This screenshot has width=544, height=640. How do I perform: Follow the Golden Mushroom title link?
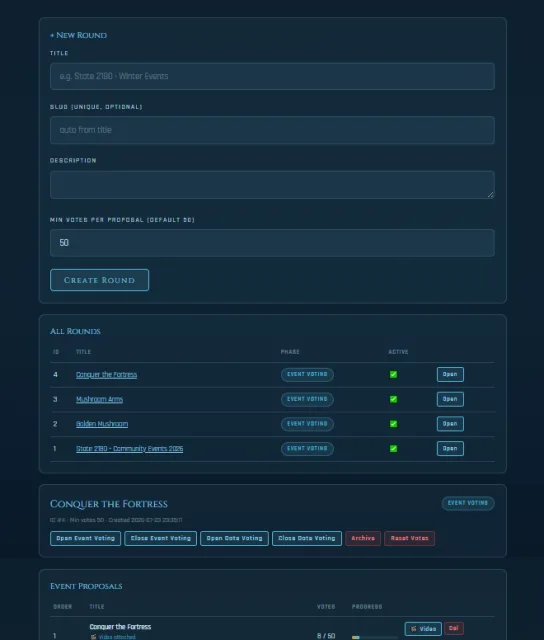102,424
